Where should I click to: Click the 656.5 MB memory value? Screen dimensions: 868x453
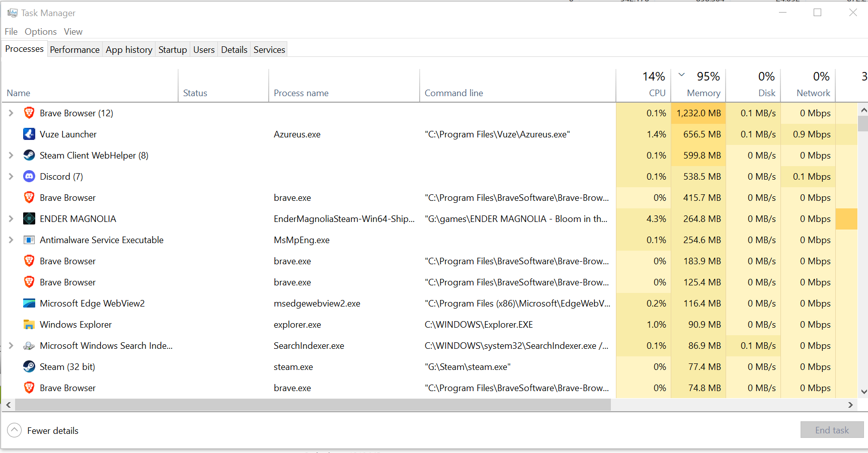coord(702,134)
